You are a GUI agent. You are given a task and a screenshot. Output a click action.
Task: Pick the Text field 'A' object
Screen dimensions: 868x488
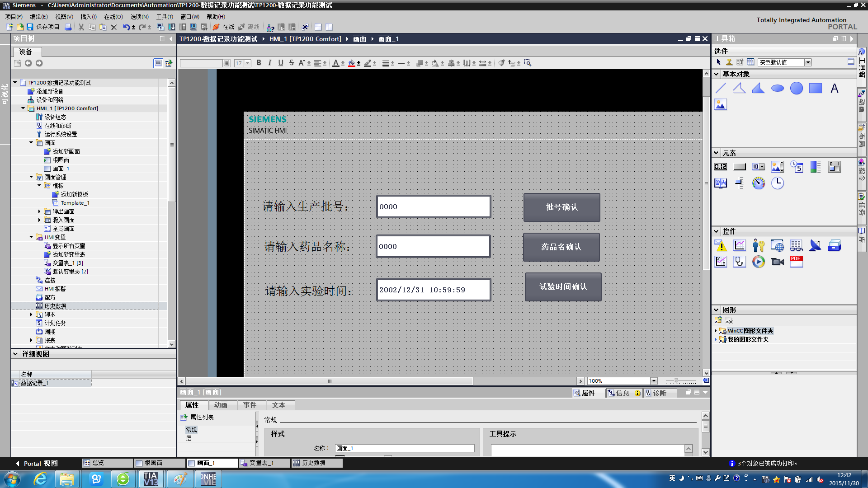(835, 88)
